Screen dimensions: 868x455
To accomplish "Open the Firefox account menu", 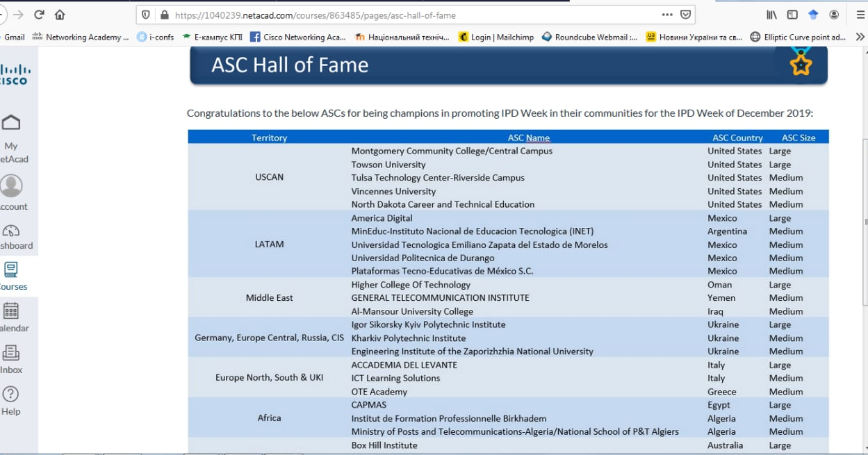I will [x=834, y=15].
